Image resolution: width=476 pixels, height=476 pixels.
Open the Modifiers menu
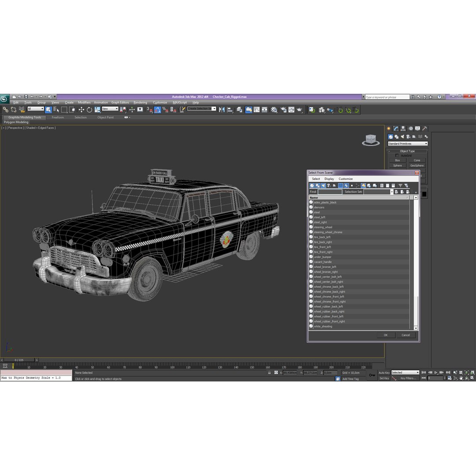[84, 103]
